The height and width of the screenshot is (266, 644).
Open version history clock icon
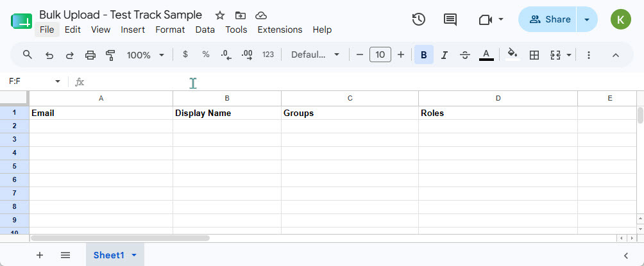(x=418, y=19)
